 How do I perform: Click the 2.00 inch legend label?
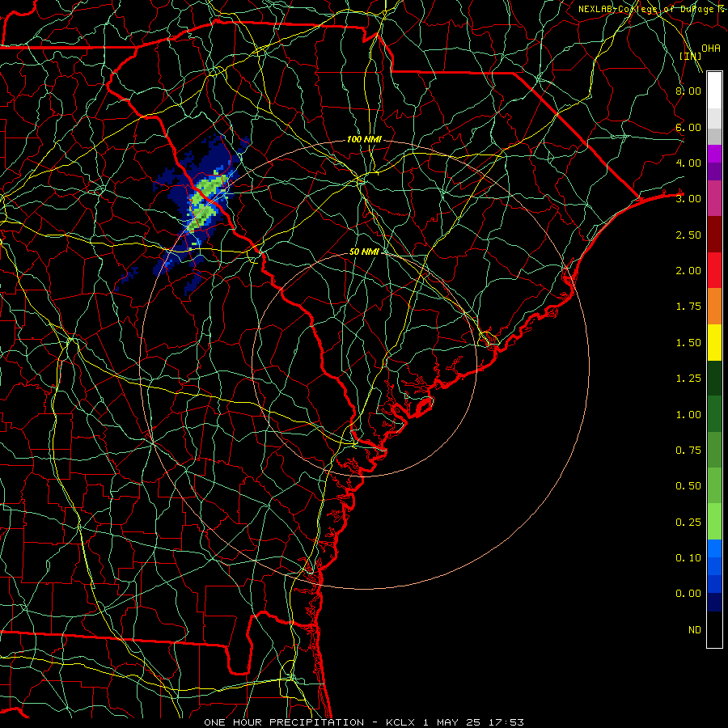(x=688, y=271)
